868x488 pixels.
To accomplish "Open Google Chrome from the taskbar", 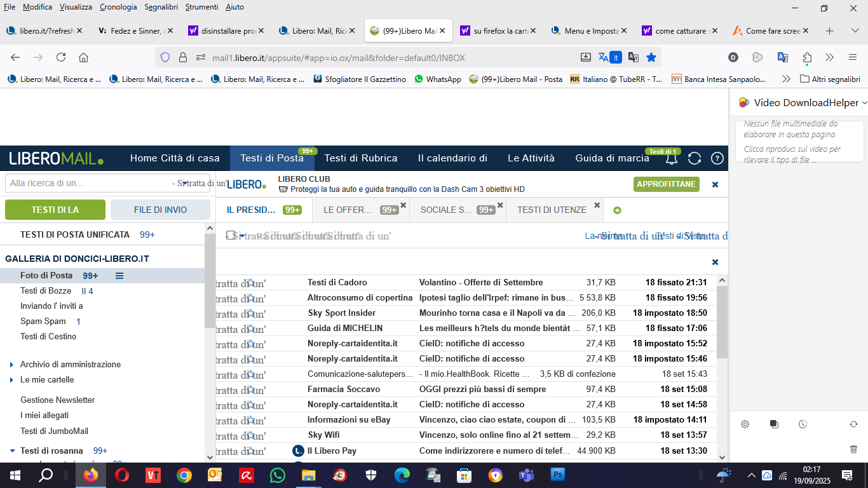I will point(184,475).
